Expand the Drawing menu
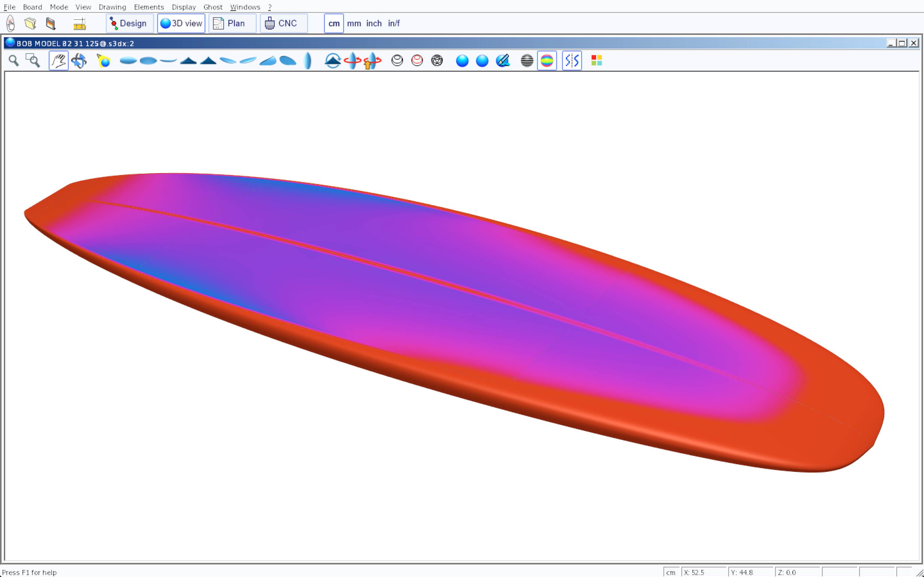The height and width of the screenshot is (577, 924). pos(112,7)
